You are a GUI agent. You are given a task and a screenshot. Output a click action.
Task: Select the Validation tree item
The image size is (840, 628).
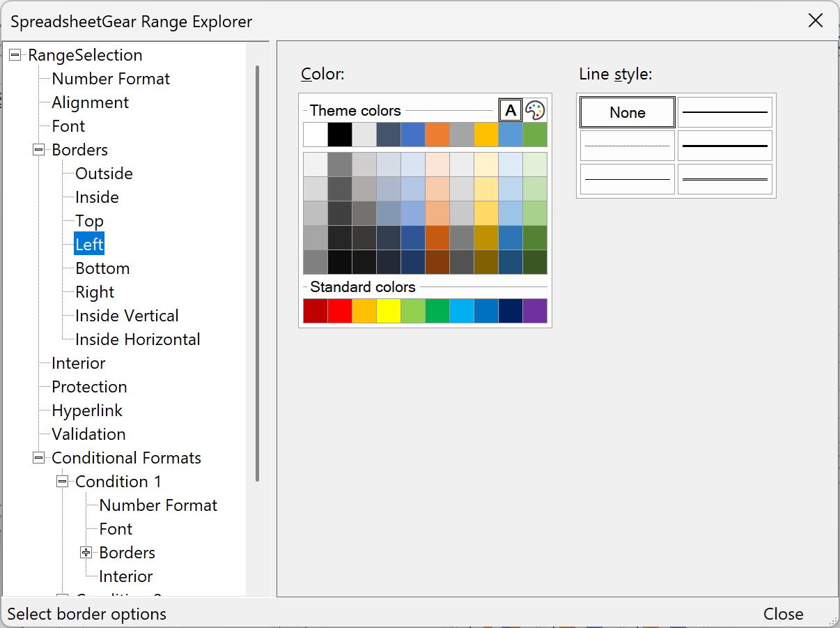click(88, 434)
